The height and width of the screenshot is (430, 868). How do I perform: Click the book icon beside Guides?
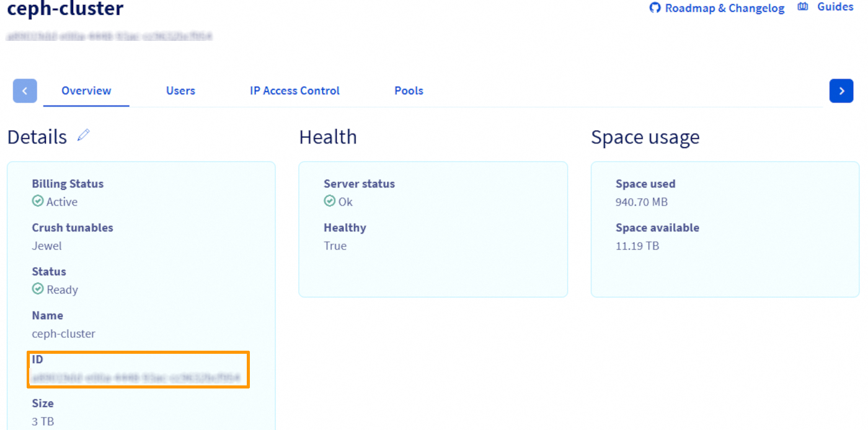[803, 7]
